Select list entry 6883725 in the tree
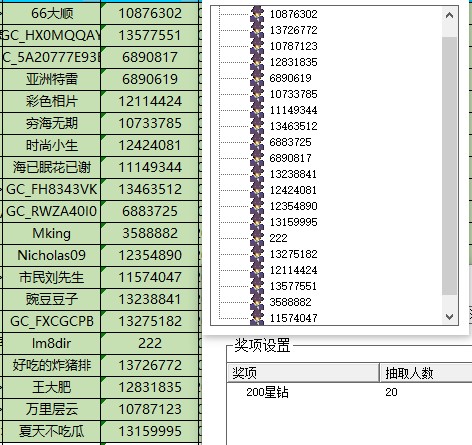Viewport: 472px width, 445px height. (x=290, y=142)
